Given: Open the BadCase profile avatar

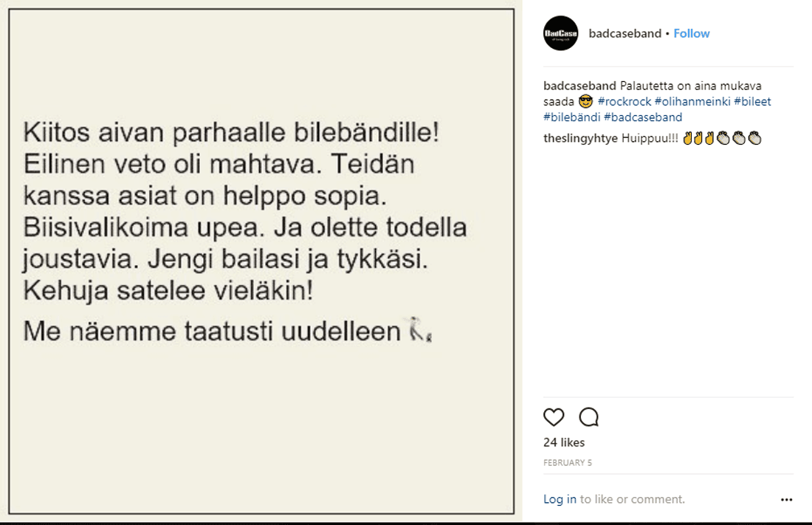Looking at the screenshot, I should point(560,33).
